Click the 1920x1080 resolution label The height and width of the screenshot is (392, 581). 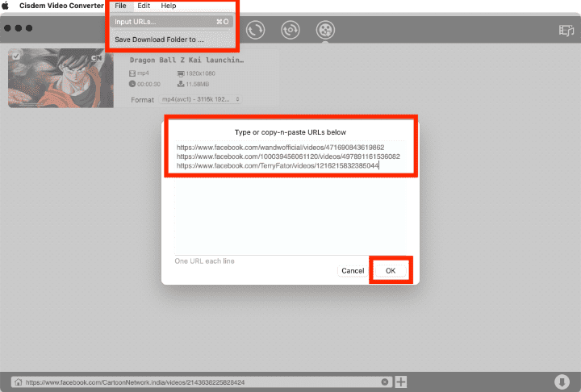[200, 73]
